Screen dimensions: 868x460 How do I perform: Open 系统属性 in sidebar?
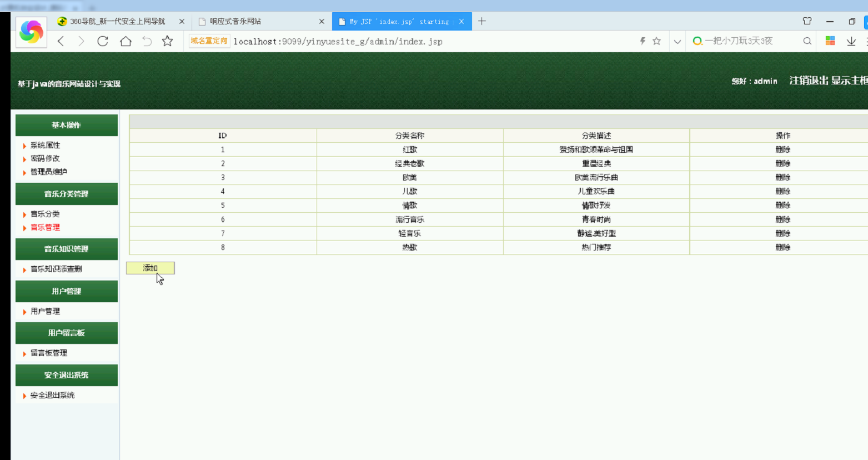point(45,145)
